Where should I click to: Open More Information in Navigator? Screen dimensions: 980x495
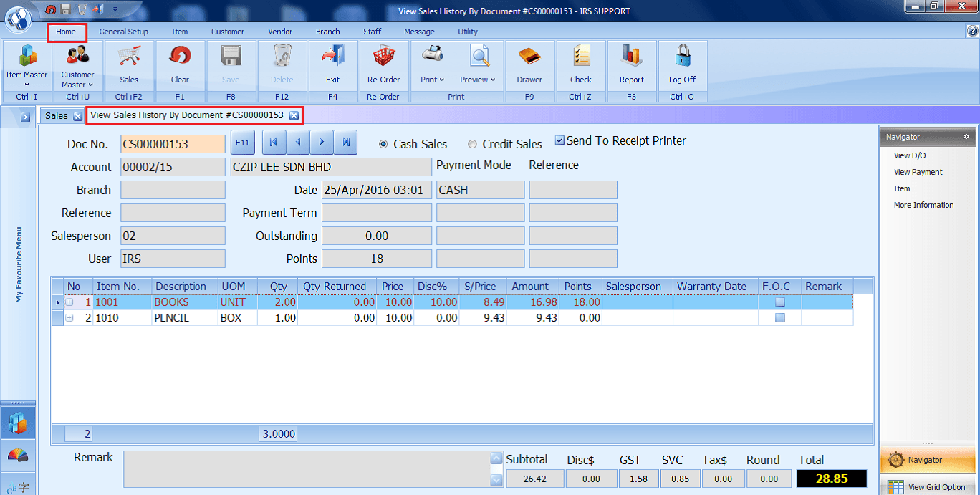click(923, 205)
